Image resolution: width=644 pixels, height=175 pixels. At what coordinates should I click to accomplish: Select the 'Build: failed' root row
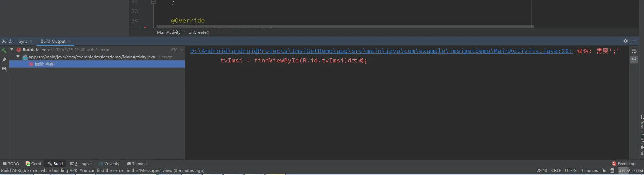coord(97,49)
